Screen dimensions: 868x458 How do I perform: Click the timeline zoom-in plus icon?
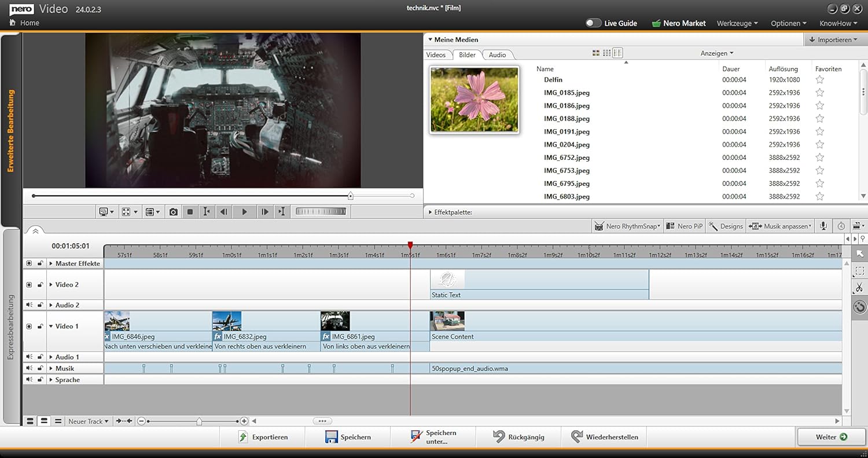244,422
